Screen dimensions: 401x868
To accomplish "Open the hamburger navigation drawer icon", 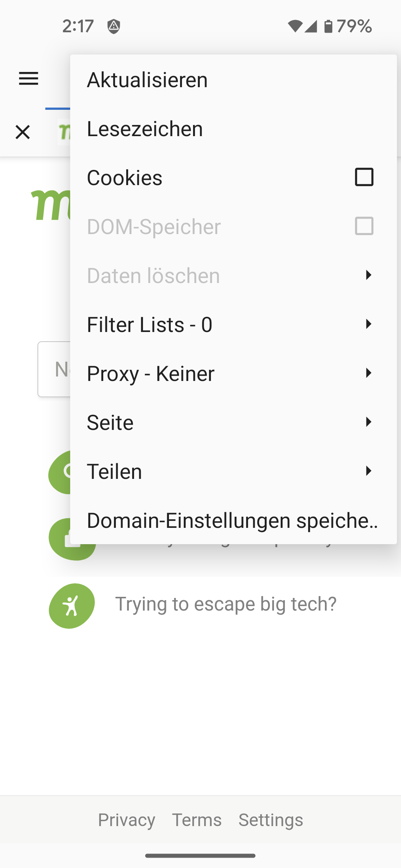I will (x=29, y=79).
